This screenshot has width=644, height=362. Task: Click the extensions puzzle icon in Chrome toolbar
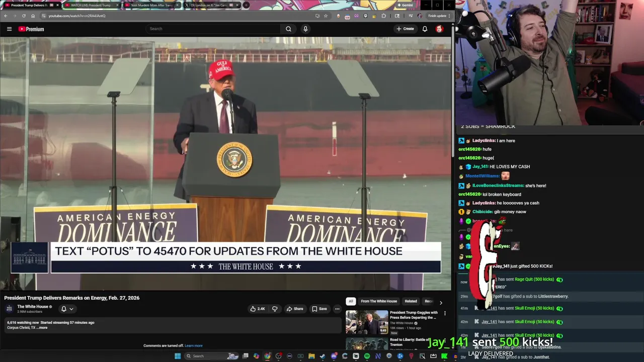[x=384, y=16]
